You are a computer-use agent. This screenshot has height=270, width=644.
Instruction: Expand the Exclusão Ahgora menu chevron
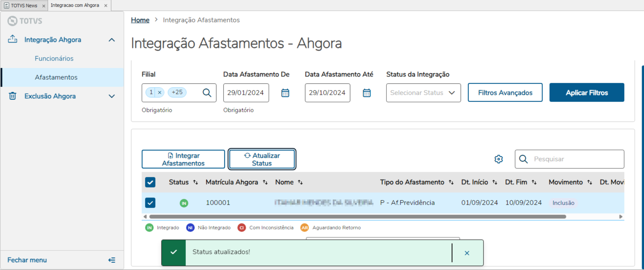(111, 96)
